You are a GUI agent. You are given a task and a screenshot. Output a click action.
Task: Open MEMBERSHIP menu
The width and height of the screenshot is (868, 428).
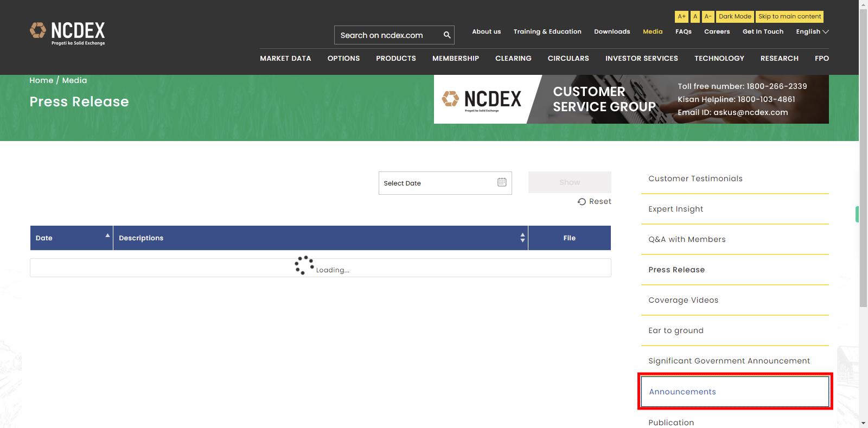coord(456,58)
